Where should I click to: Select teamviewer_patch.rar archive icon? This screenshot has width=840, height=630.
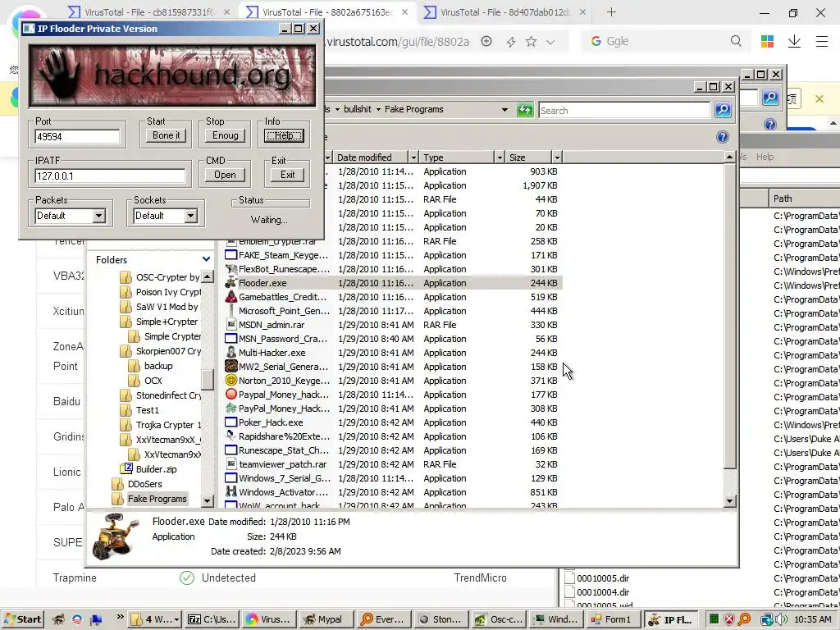pos(231,464)
